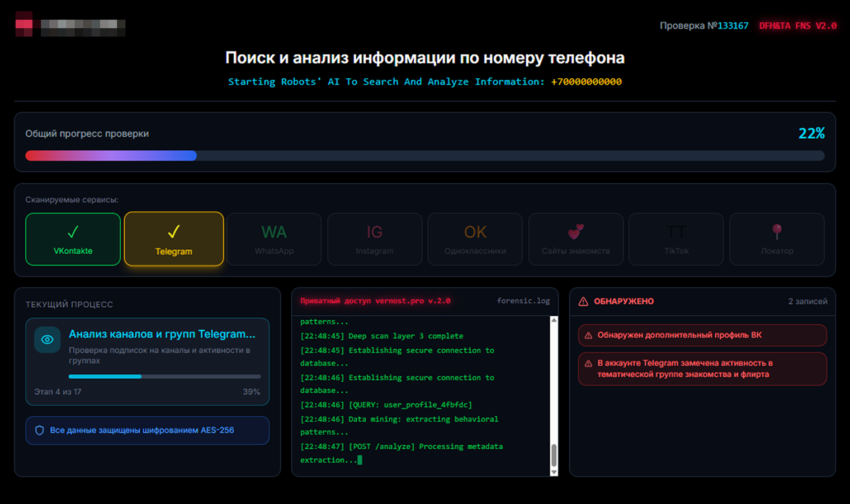
Task: Click the warning triangle beside ОБНАРУЖЕНО
Action: pyautogui.click(x=583, y=301)
